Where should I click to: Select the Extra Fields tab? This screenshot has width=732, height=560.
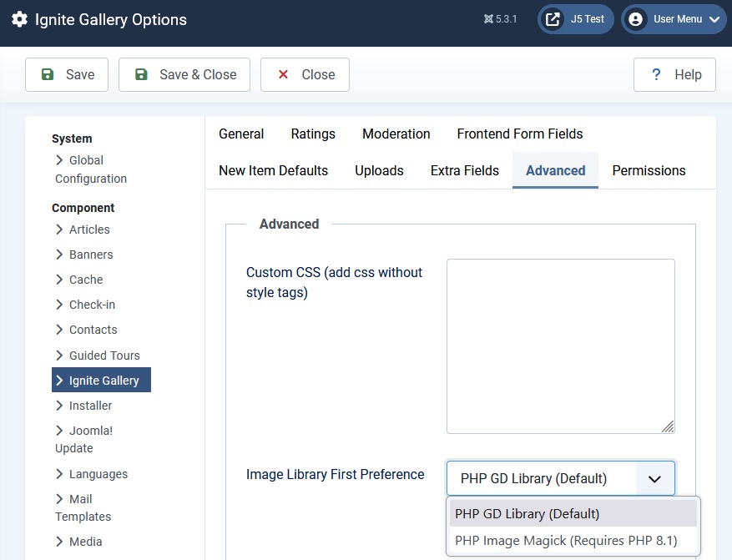click(465, 171)
